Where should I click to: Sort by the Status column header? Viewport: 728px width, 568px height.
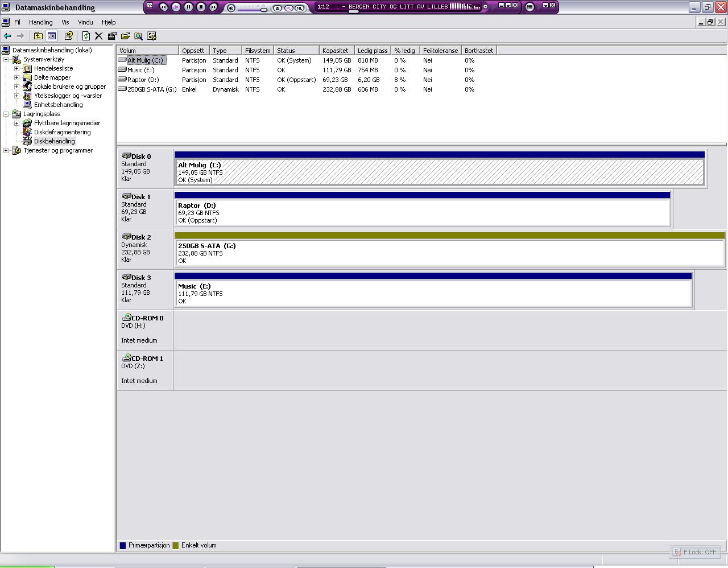point(296,51)
